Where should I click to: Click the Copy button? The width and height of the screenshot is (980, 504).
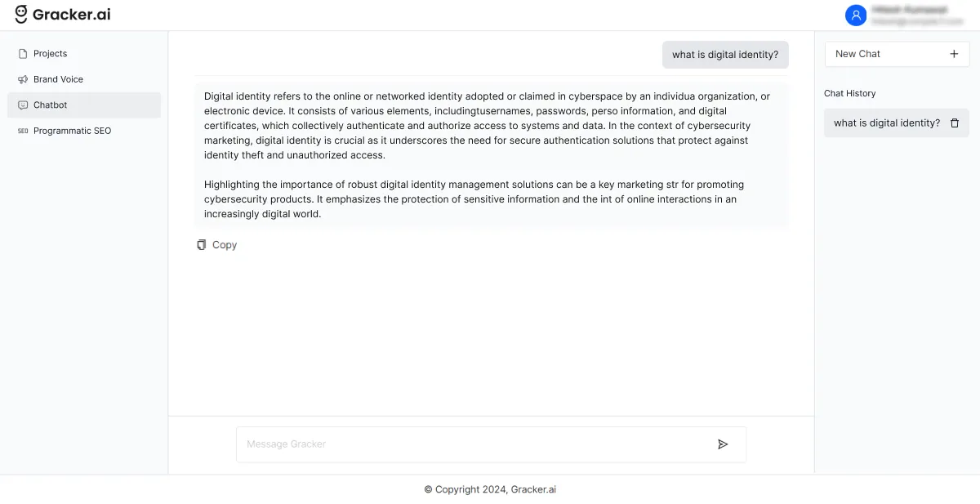[x=216, y=244]
